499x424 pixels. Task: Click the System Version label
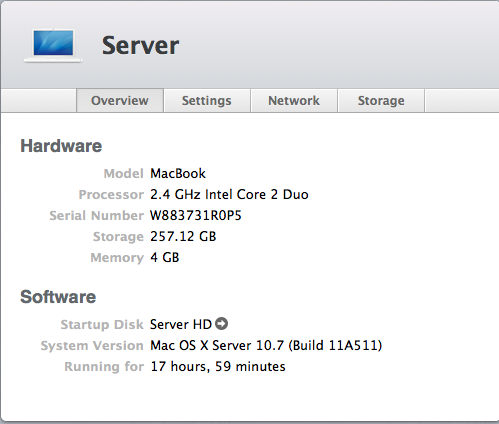[92, 345]
